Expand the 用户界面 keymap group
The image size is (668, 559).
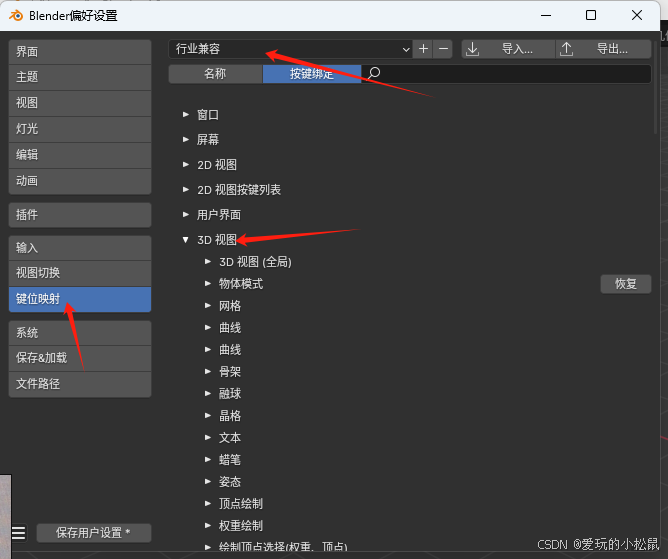pyautogui.click(x=186, y=214)
